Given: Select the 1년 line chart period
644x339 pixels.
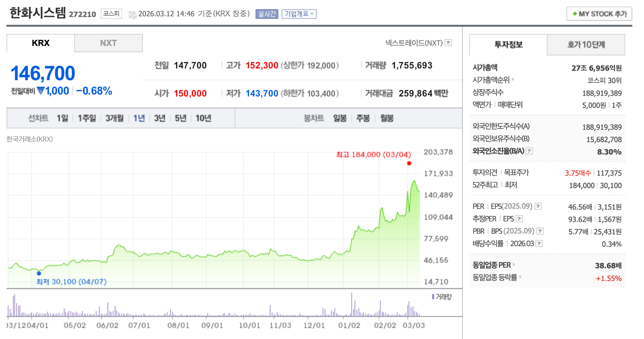Looking at the screenshot, I should click(x=139, y=118).
